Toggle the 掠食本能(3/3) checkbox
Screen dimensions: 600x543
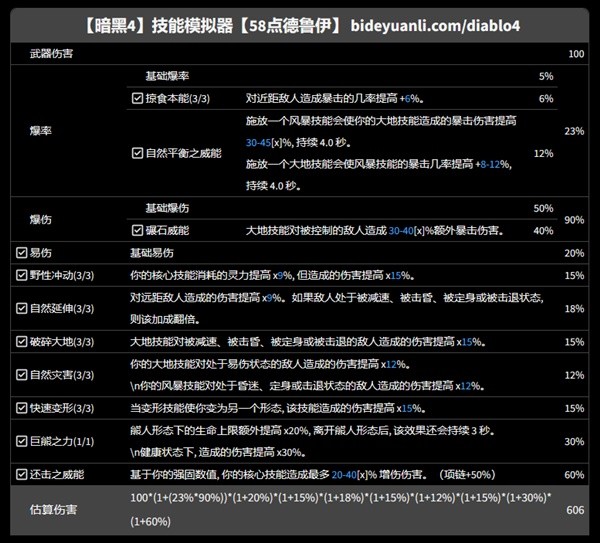(137, 98)
